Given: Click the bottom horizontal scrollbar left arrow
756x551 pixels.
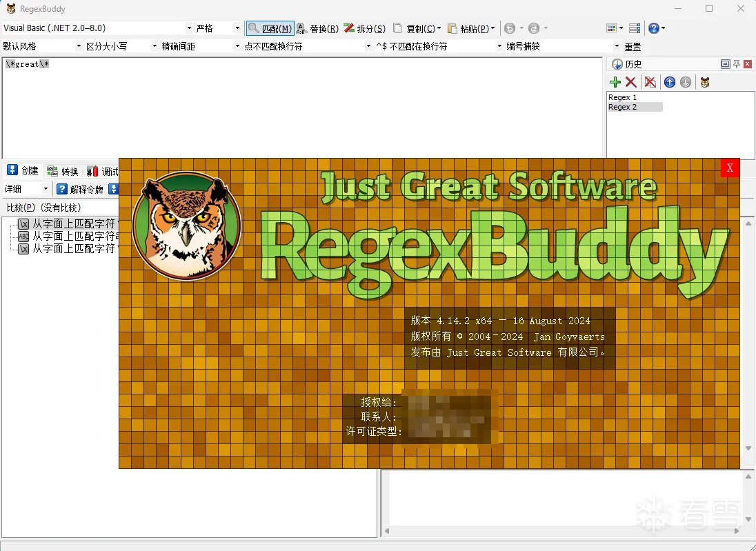Looking at the screenshot, I should 387,531.
